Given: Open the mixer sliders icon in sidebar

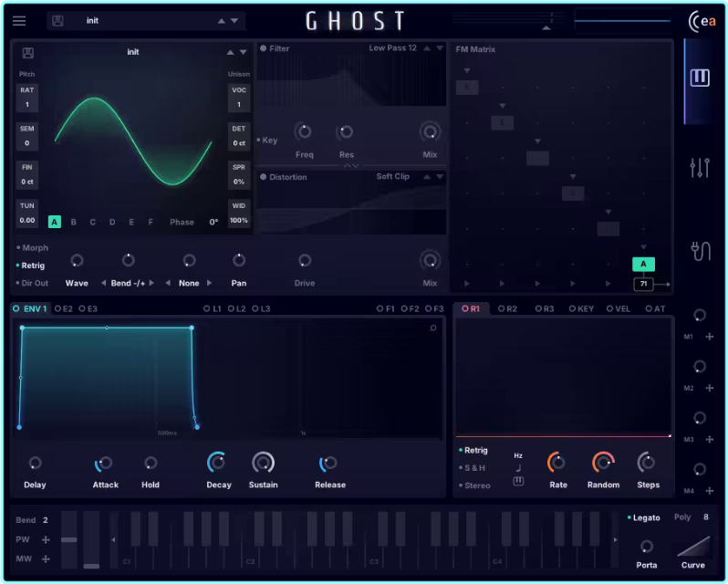Looking at the screenshot, I should (x=700, y=167).
